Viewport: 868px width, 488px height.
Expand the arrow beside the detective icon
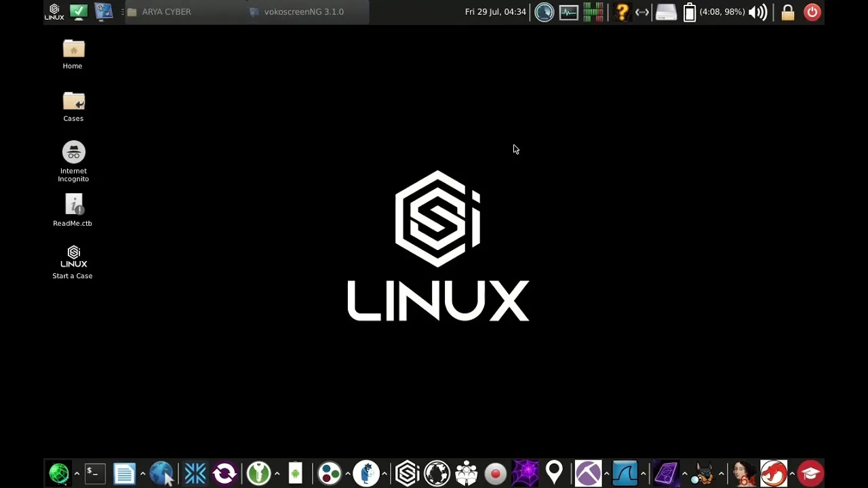click(x=384, y=473)
